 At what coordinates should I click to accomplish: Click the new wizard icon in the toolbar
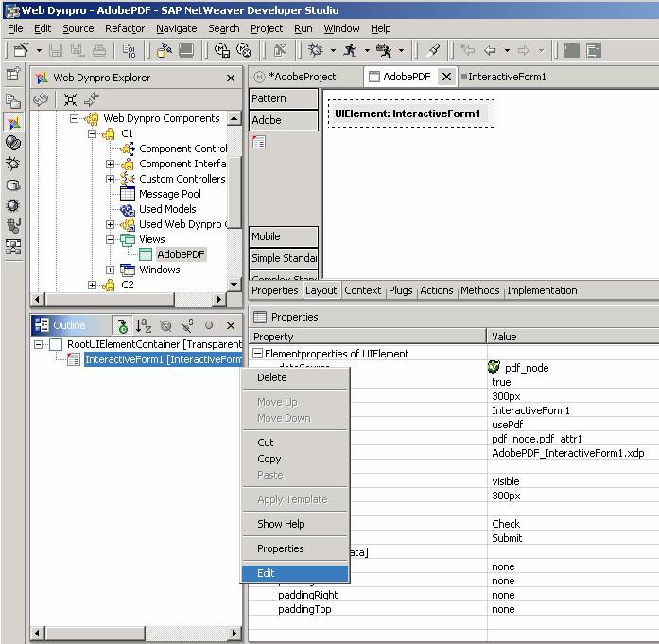(x=21, y=50)
